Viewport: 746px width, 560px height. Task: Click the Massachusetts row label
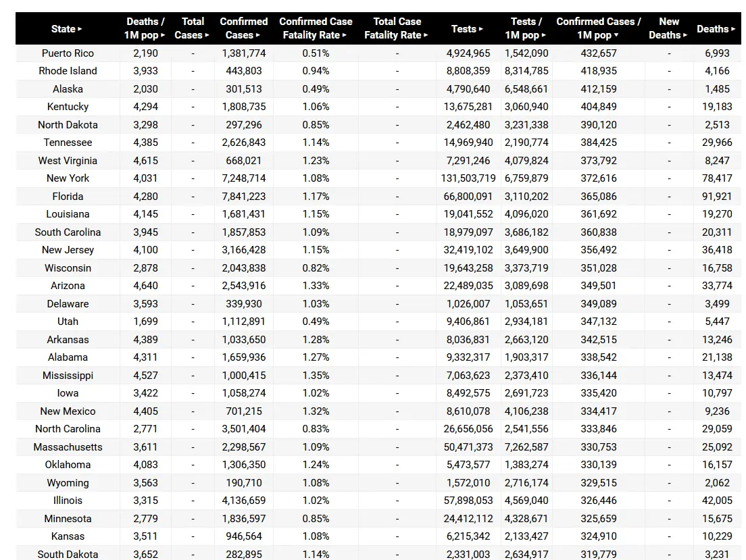click(x=68, y=447)
